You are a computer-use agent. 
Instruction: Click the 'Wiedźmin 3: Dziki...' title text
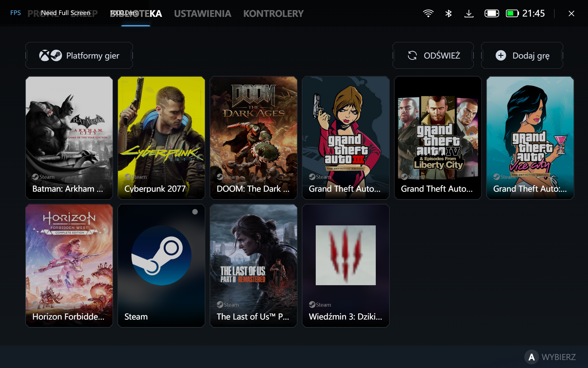click(x=345, y=317)
